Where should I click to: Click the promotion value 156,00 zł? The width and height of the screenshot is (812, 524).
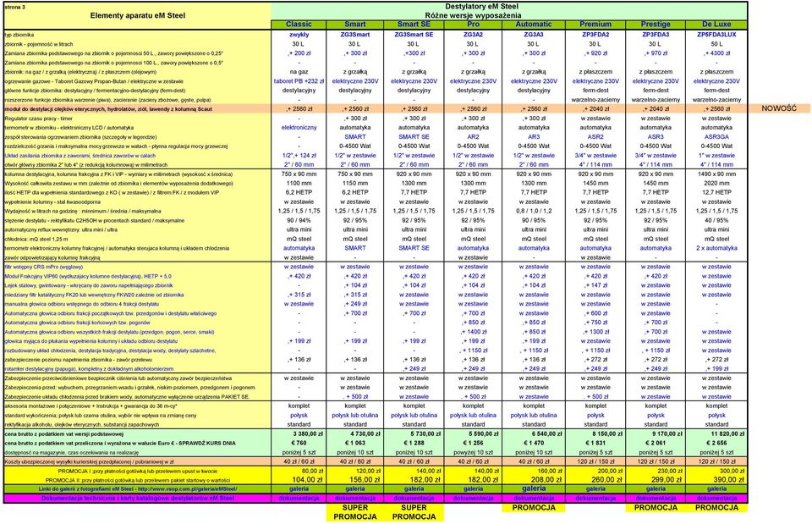365,480
